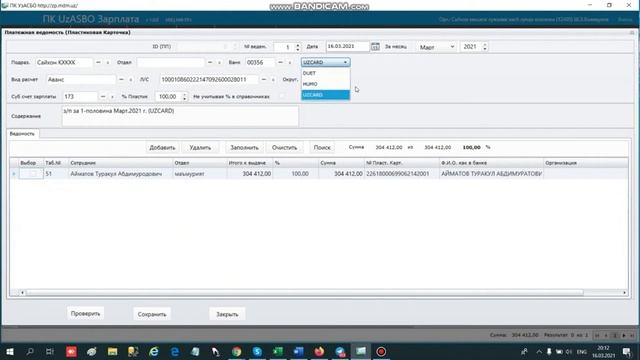Image resolution: width=640 pixels, height=360 pixels.
Task: Click Bandicam record icon in taskbar
Action: tap(381, 351)
